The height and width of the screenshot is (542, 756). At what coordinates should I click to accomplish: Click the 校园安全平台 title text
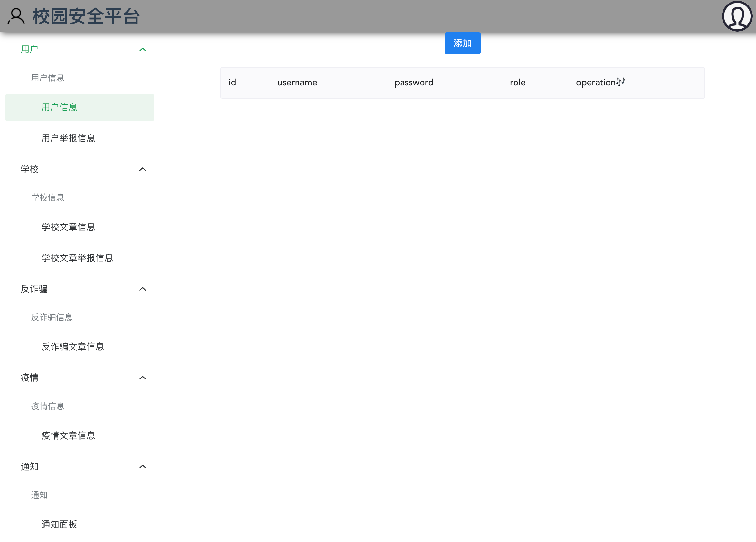pos(86,16)
